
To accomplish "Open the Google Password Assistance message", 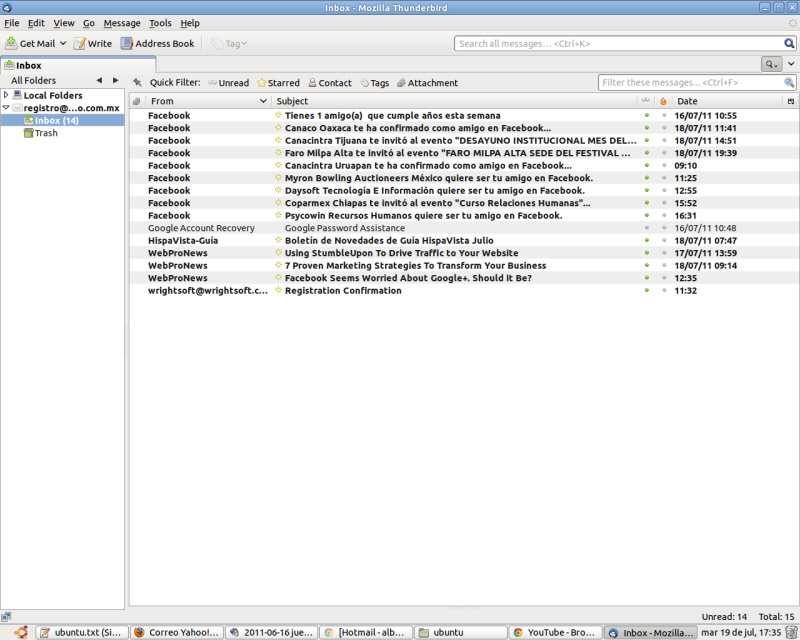I will point(463,228).
